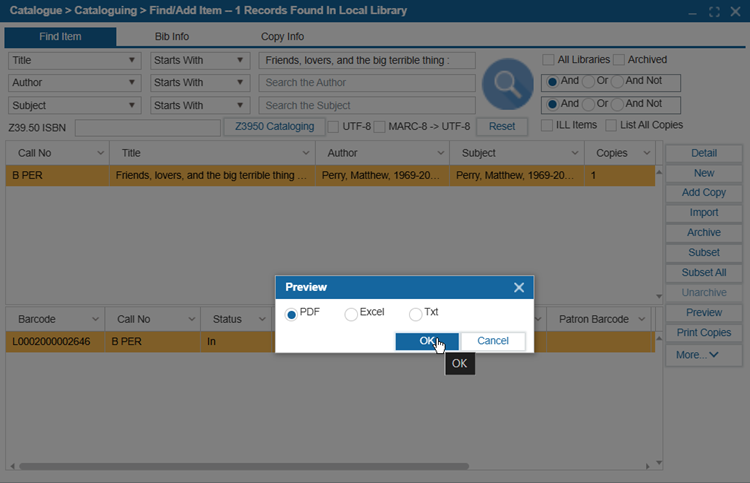Enable List All Copies checkbox
Screen dimensions: 750x483
(x=611, y=125)
